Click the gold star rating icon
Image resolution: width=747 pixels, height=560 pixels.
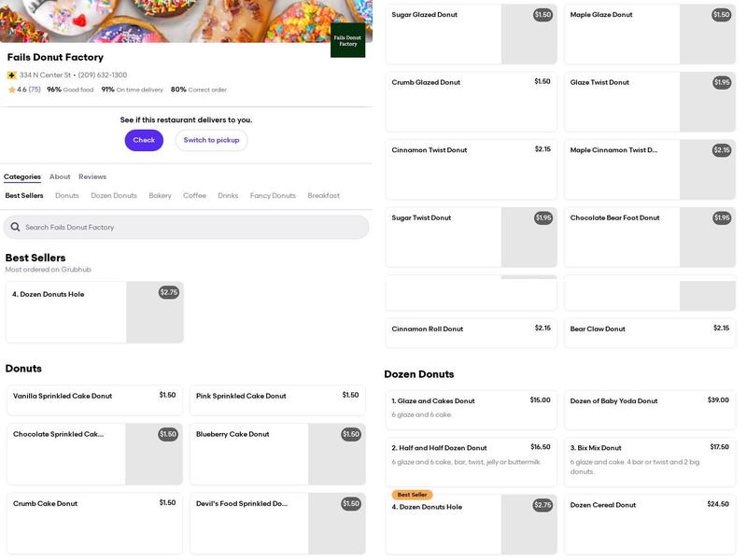pyautogui.click(x=12, y=90)
